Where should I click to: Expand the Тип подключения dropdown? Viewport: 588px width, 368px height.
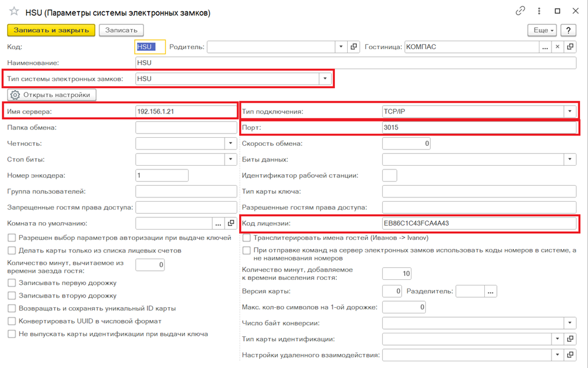[570, 111]
